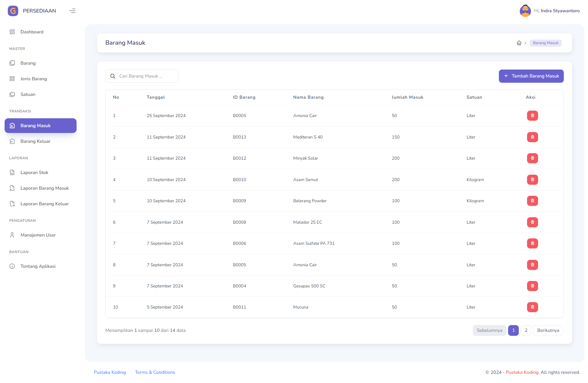Select Barang Keluar from sidebar

coord(36,141)
